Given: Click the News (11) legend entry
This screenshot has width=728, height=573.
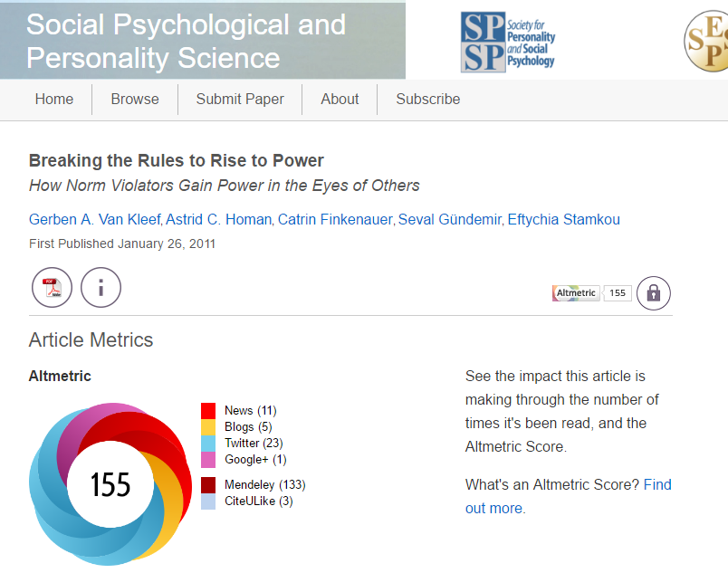Looking at the screenshot, I should coord(251,411).
